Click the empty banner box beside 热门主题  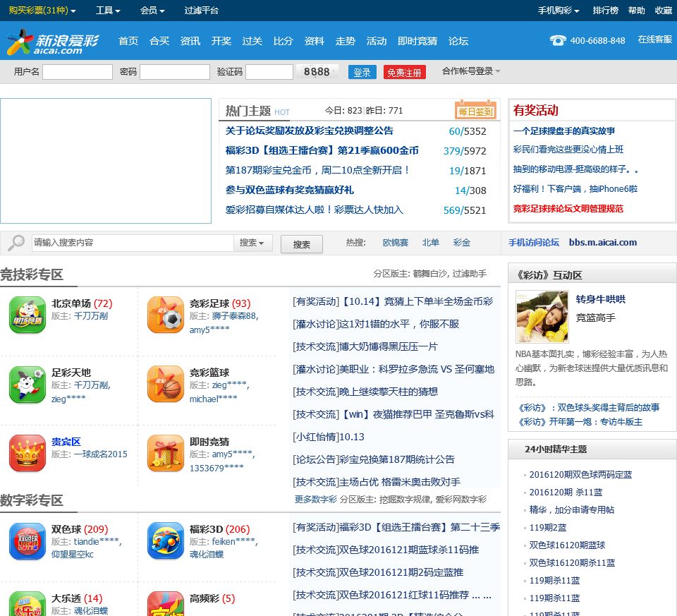tap(106, 161)
